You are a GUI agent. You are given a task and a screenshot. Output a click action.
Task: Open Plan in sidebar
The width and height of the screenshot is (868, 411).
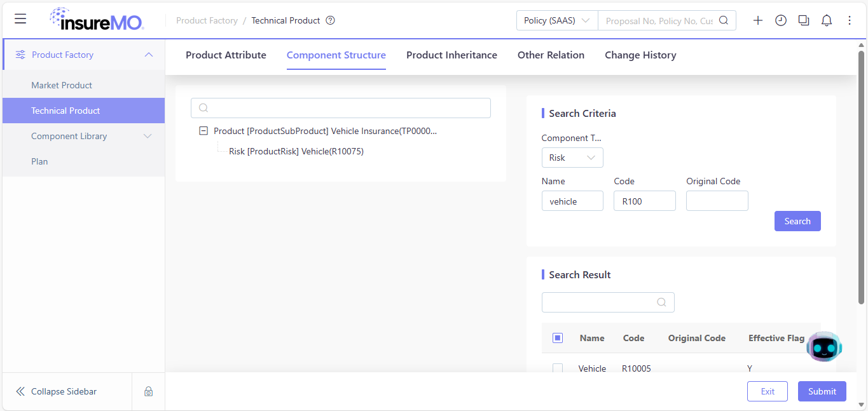tap(84, 161)
